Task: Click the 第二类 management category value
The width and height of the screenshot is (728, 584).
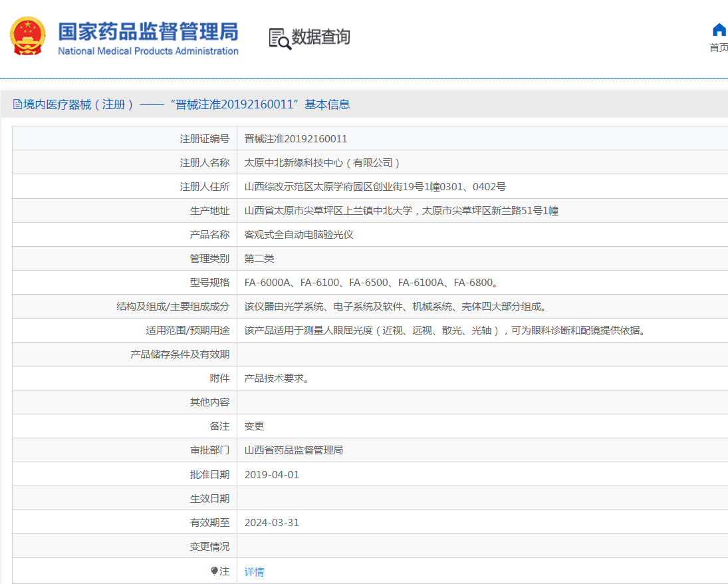Action: pyautogui.click(x=259, y=259)
